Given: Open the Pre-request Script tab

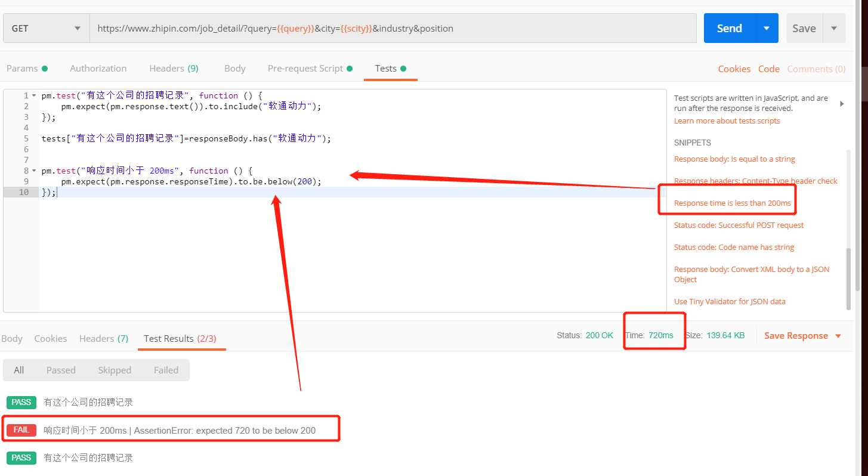Looking at the screenshot, I should 310,69.
